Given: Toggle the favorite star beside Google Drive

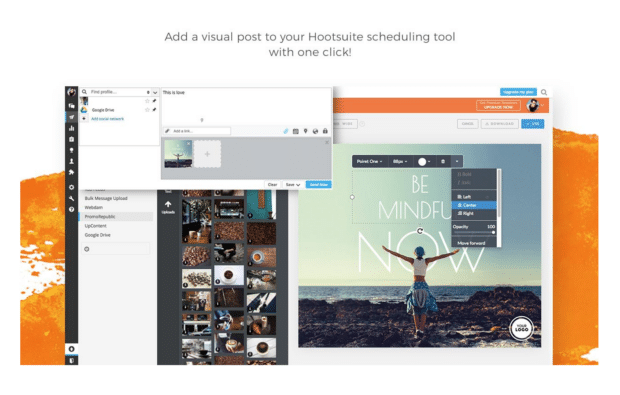Looking at the screenshot, I should pos(147,110).
